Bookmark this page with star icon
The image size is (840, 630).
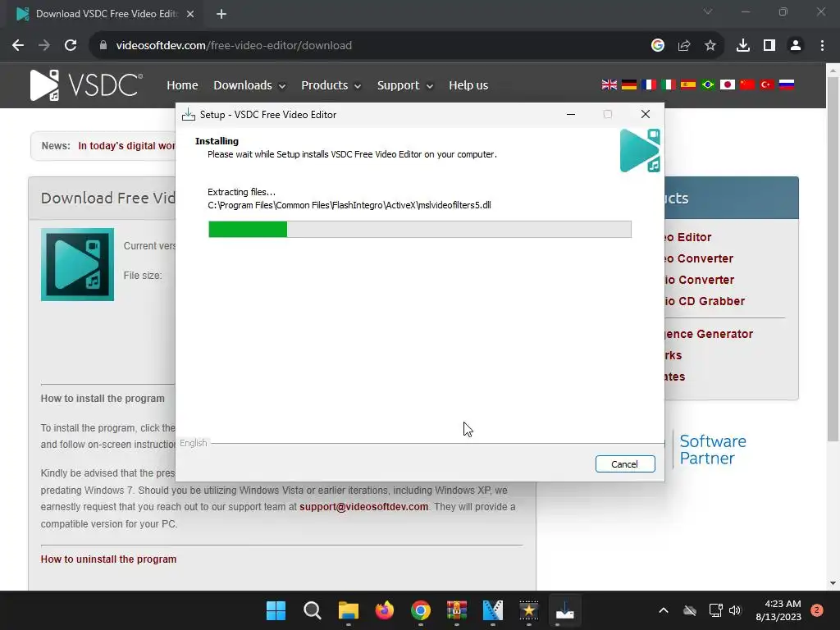point(710,46)
